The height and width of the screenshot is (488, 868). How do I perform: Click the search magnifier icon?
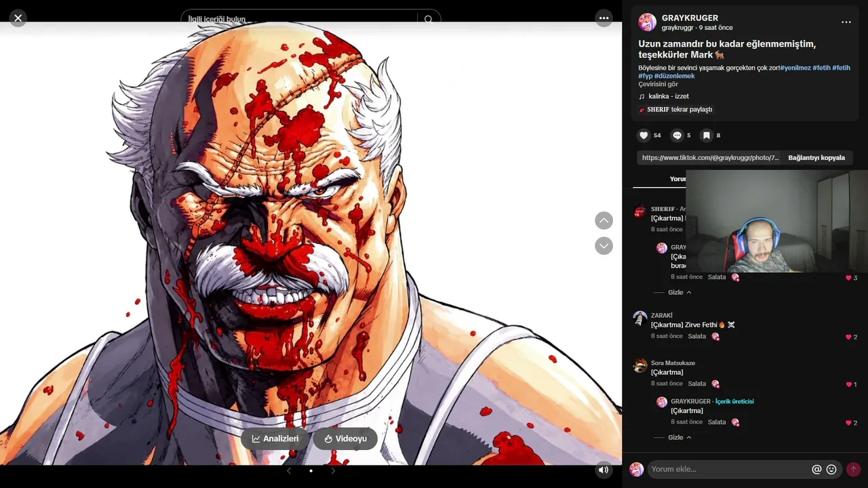click(428, 20)
